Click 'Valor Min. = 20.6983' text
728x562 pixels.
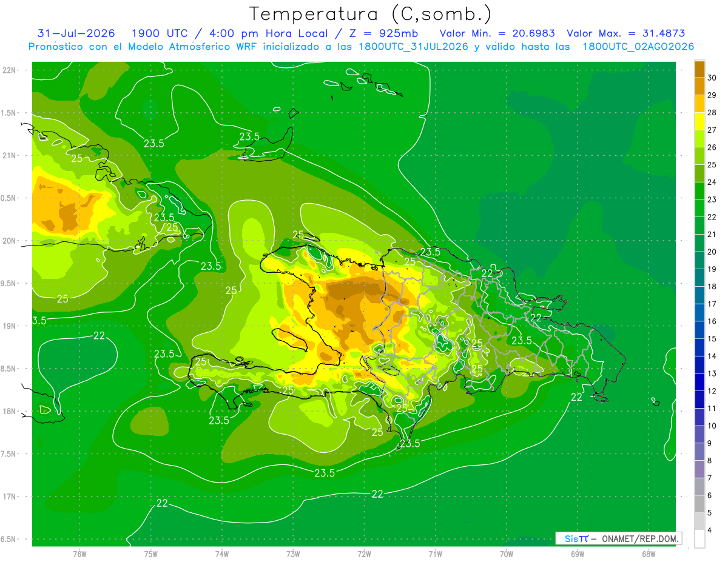tap(497, 33)
